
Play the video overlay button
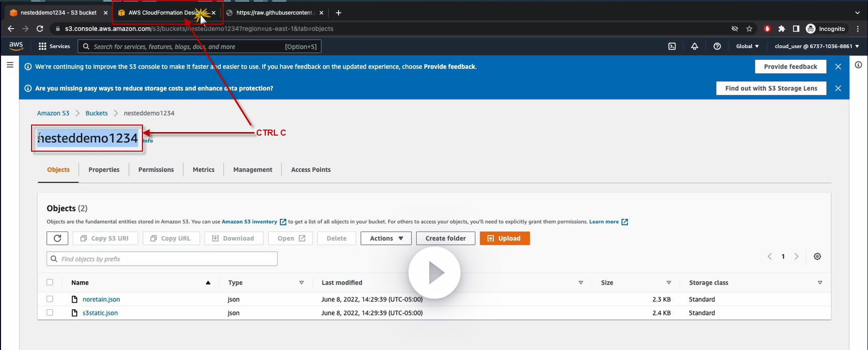point(434,273)
